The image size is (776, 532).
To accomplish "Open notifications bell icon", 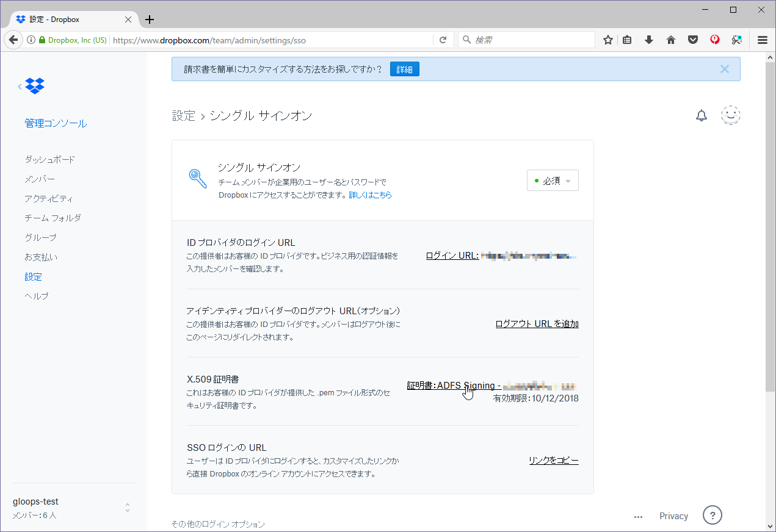I will [702, 115].
